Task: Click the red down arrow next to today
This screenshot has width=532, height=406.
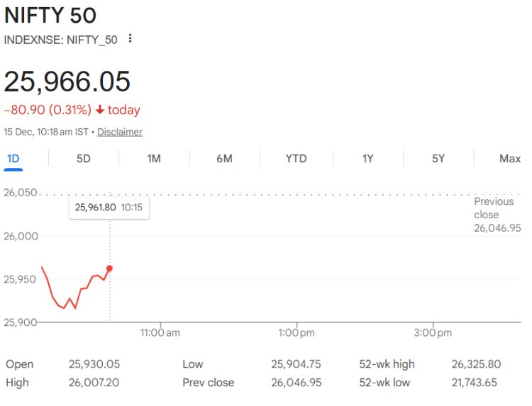Action: (x=100, y=110)
